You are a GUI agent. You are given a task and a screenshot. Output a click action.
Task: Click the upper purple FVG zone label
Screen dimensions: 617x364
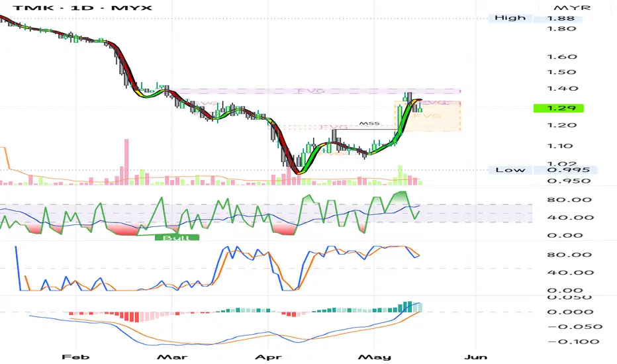click(311, 91)
